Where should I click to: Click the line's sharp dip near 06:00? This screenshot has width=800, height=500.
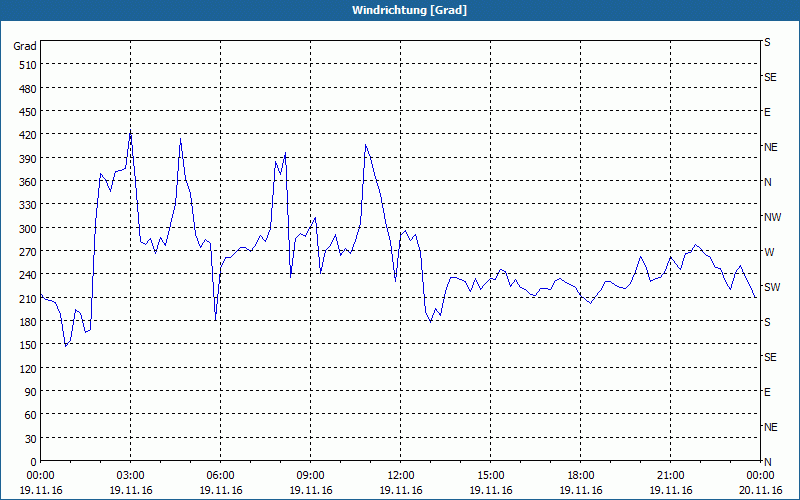[216, 319]
